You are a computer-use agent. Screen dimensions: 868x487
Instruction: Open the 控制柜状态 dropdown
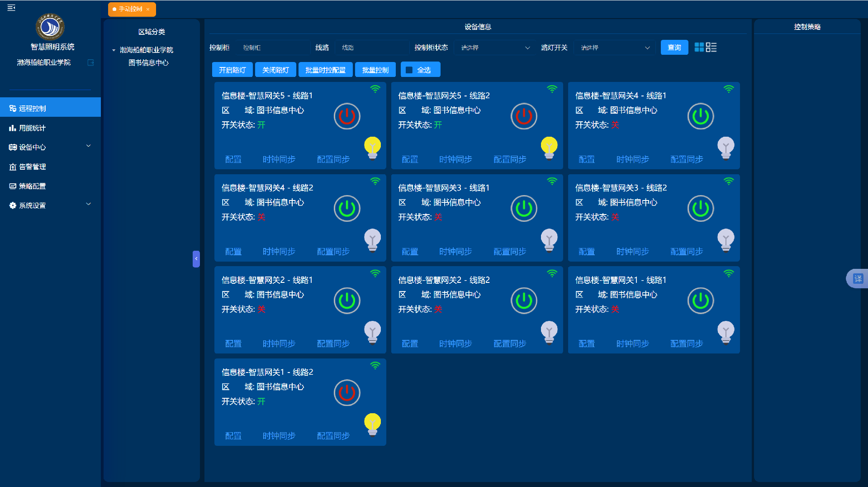pyautogui.click(x=494, y=47)
